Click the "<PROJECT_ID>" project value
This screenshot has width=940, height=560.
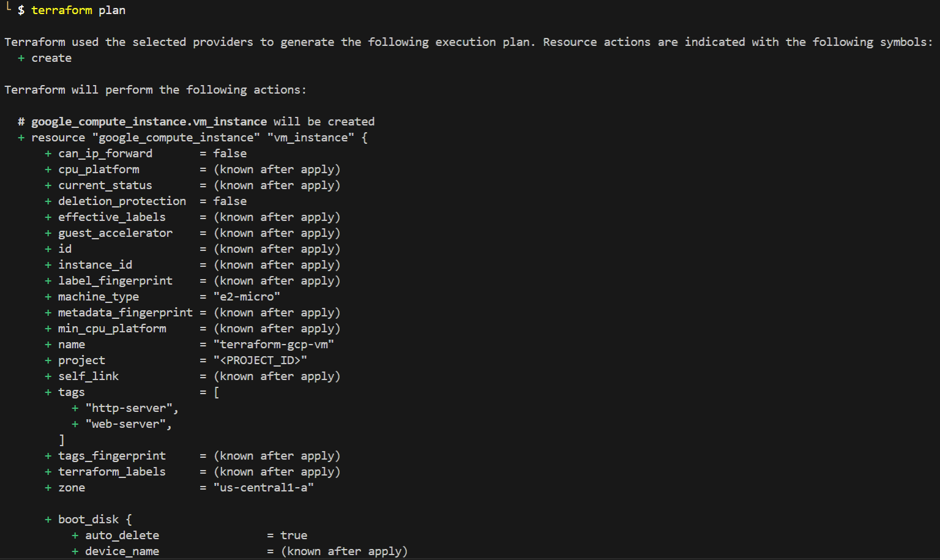coord(260,360)
